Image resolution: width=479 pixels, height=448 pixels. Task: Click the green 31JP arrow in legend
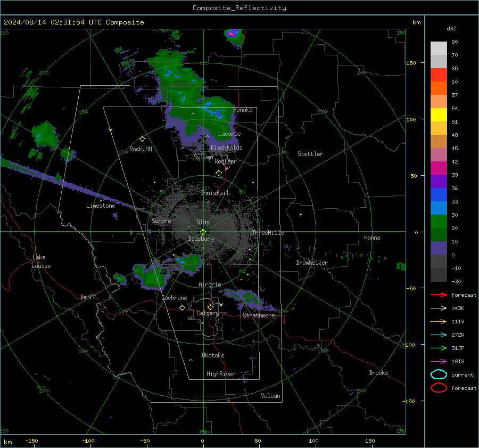(439, 348)
